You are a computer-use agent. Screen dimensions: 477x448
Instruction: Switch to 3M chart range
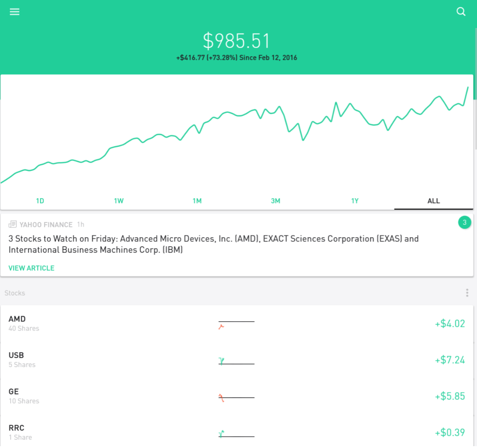(276, 201)
